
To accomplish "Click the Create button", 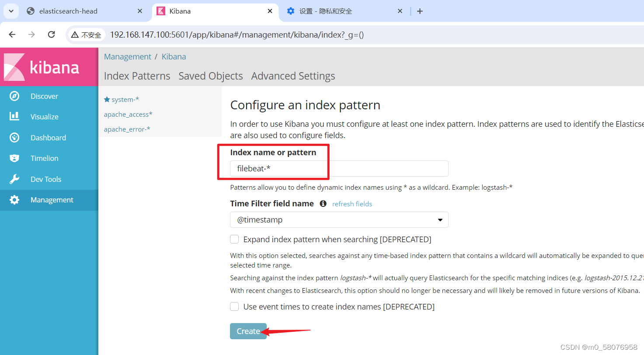I will [248, 331].
